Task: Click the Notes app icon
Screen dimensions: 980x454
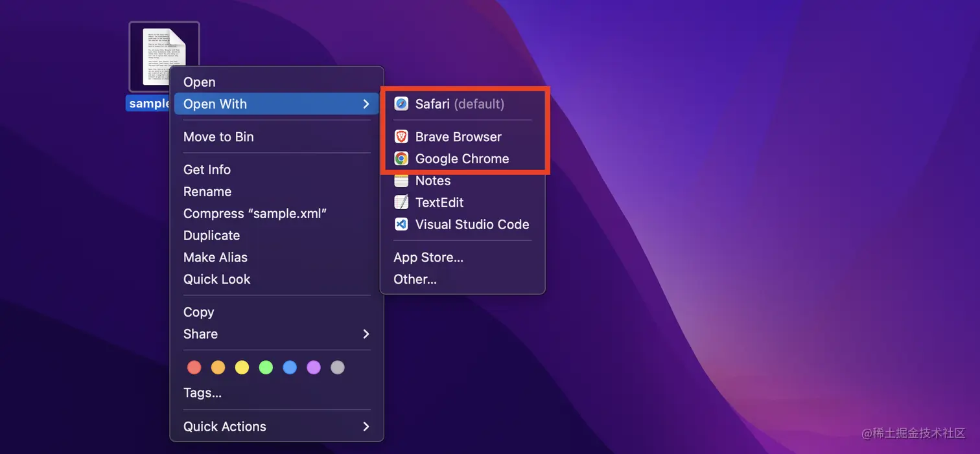Action: click(x=401, y=181)
